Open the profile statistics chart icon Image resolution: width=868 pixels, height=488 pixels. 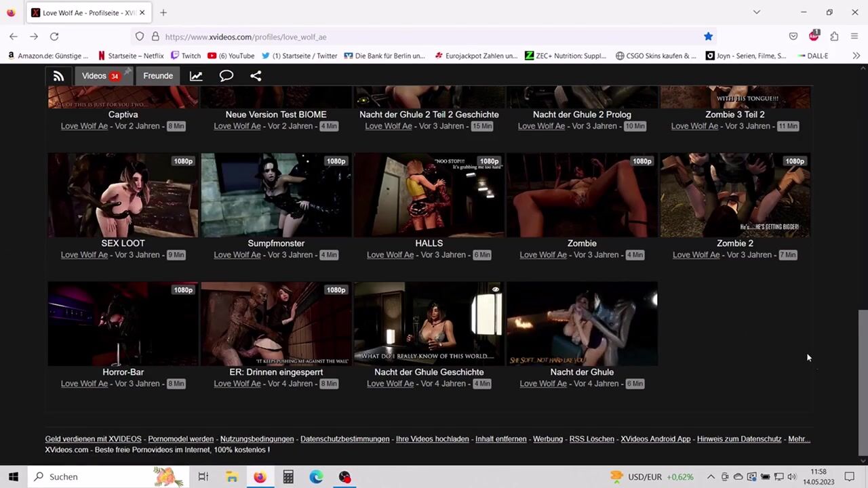click(196, 76)
